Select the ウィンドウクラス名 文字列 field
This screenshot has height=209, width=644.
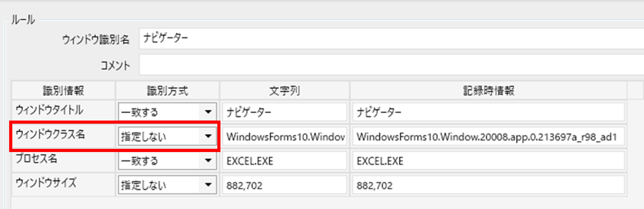[x=284, y=137]
